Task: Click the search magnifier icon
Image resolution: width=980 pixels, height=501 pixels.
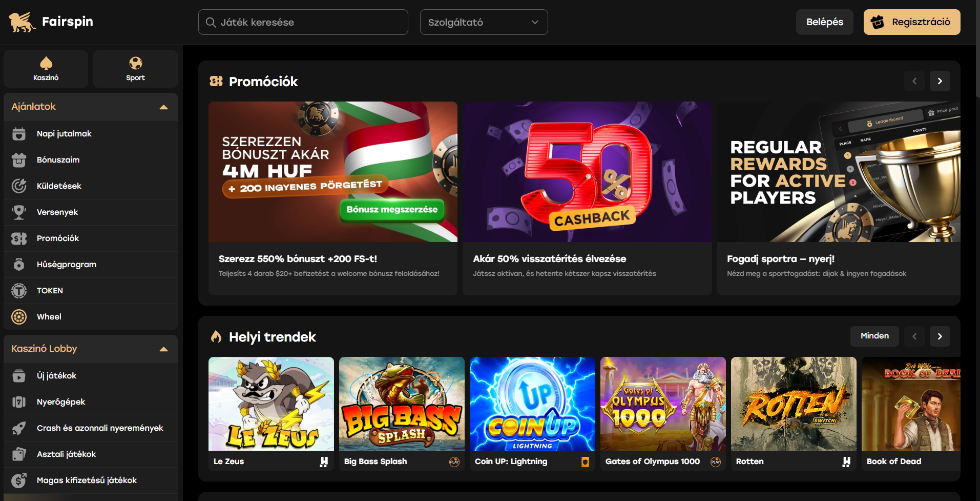Action: coord(211,22)
